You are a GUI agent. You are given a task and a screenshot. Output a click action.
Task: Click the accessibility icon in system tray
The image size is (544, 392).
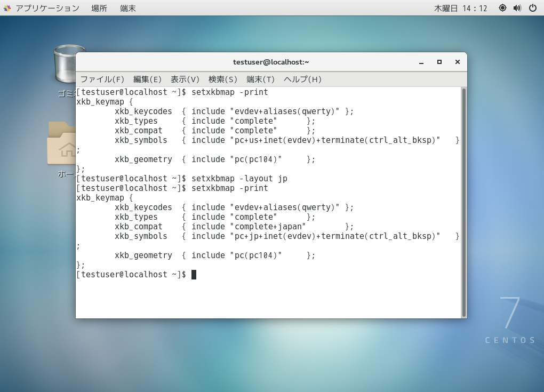tap(502, 7)
